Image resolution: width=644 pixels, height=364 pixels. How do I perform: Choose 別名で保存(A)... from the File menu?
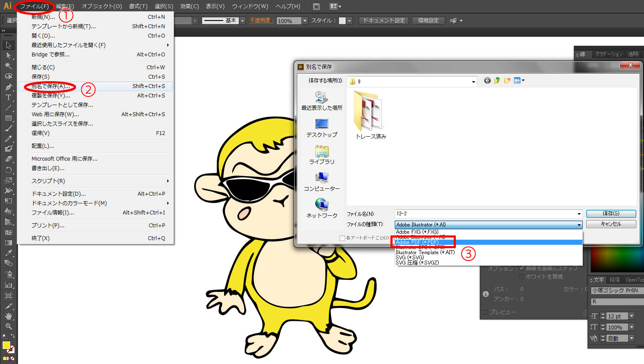pyautogui.click(x=95, y=86)
